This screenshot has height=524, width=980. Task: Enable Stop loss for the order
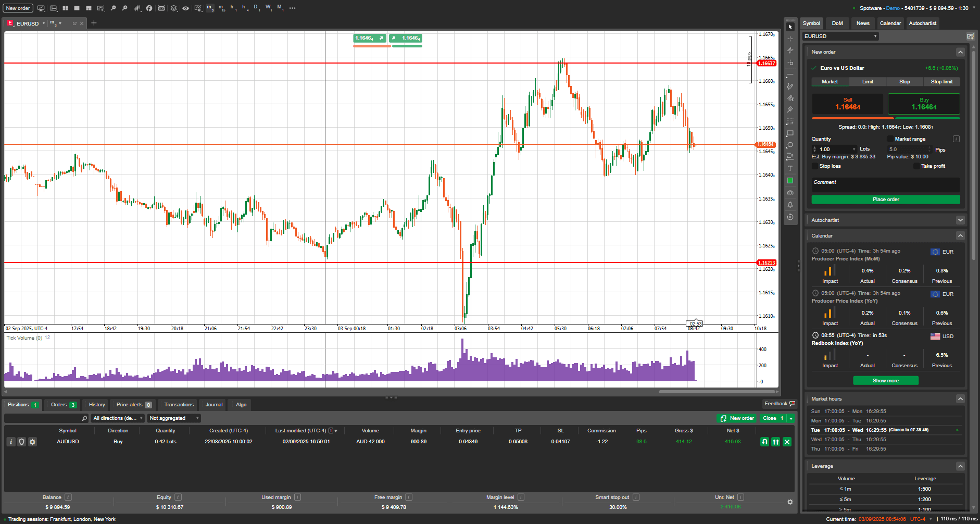[x=815, y=166]
